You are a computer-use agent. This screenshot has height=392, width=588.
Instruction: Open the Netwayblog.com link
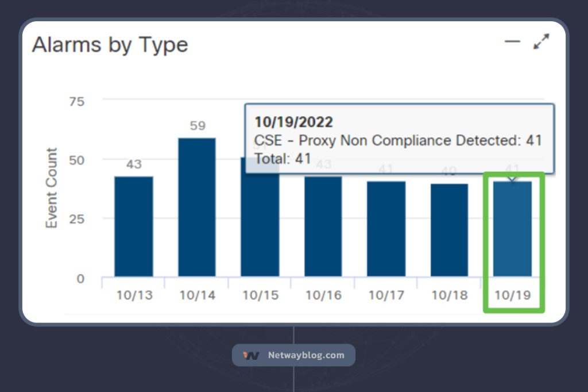[x=305, y=355]
